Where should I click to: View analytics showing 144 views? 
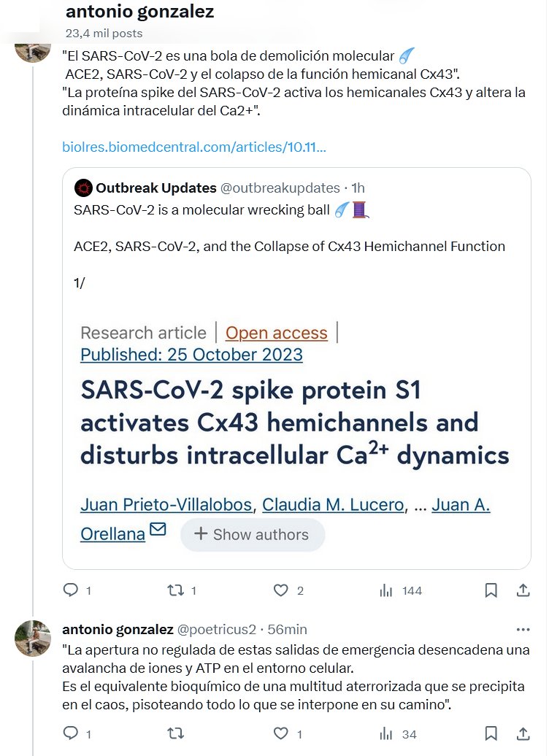point(386,590)
